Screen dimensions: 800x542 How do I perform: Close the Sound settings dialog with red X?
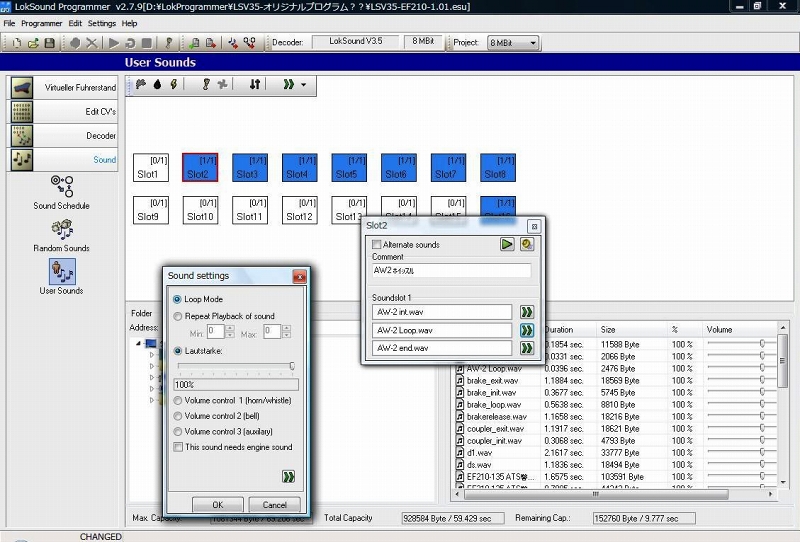coord(299,277)
